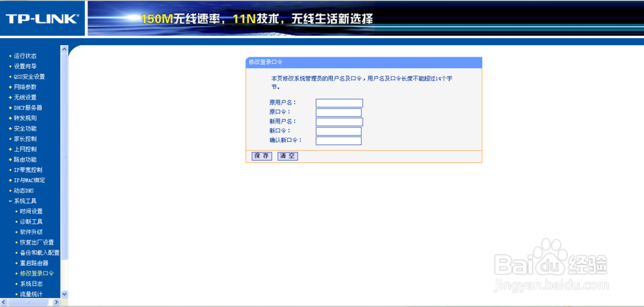Expand 无线设置 menu
The width and height of the screenshot is (644, 307).
click(25, 98)
